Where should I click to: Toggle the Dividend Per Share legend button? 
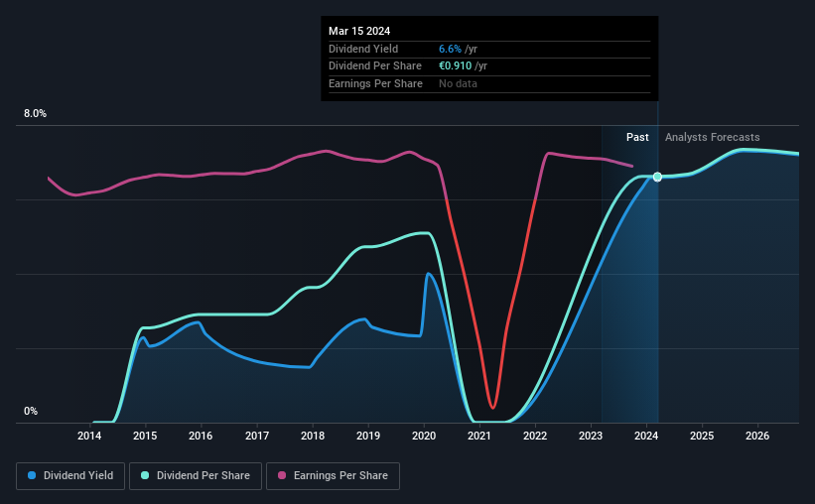(196, 476)
